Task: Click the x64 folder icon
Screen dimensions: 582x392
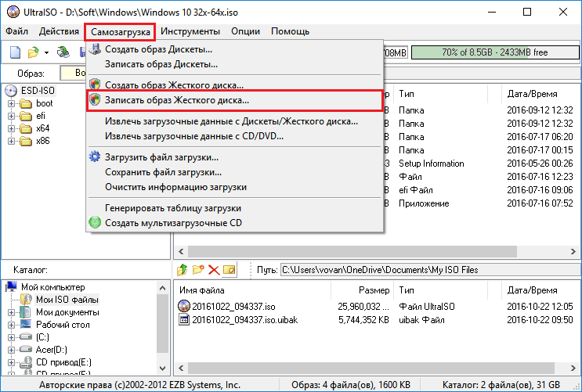Action: click(26, 128)
